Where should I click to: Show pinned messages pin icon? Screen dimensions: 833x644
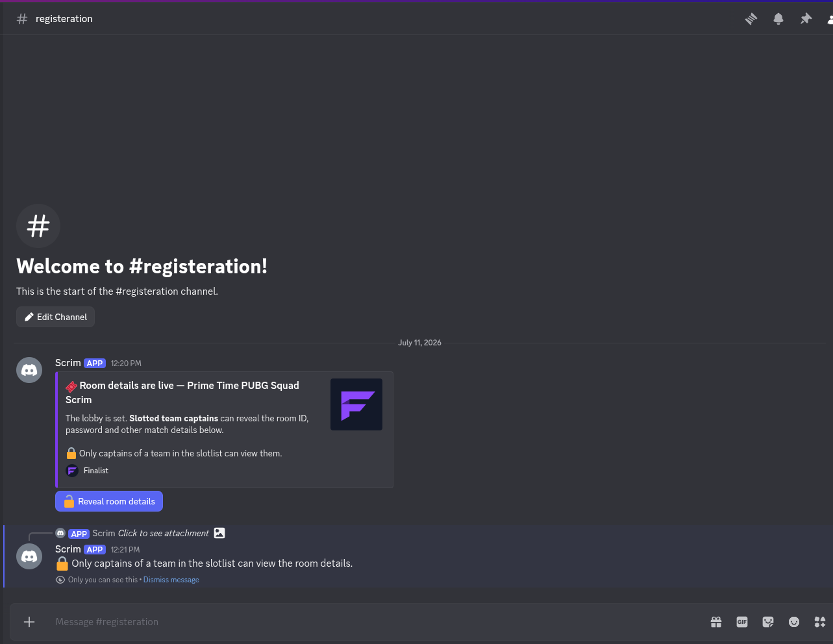coord(806,19)
